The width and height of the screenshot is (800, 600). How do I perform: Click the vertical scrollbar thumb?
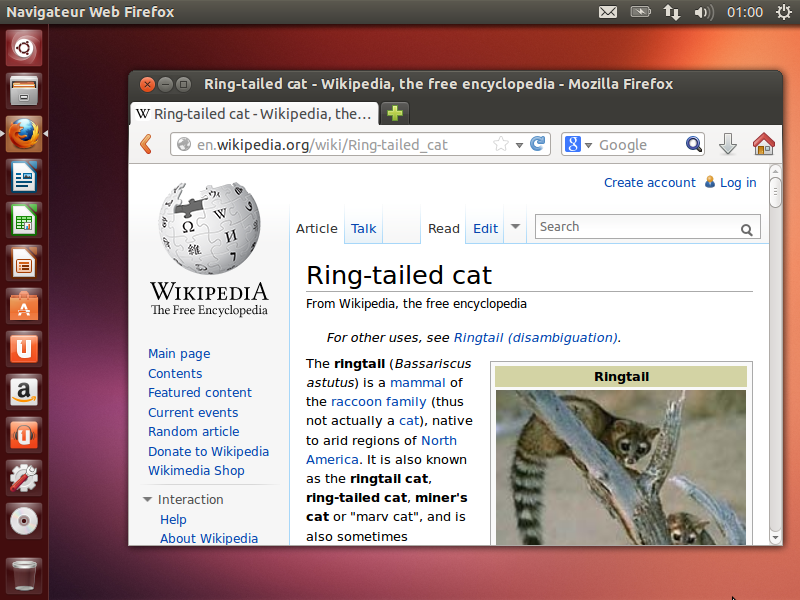pos(776,192)
